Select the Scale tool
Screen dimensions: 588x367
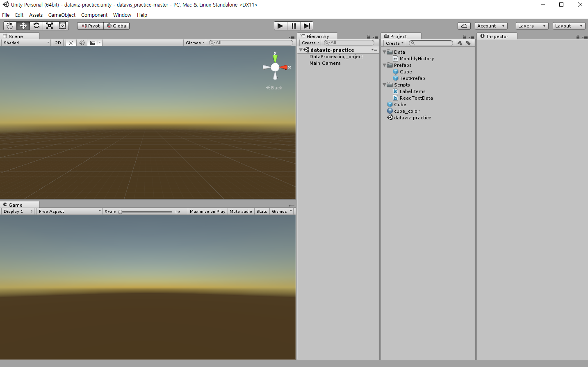[49, 25]
